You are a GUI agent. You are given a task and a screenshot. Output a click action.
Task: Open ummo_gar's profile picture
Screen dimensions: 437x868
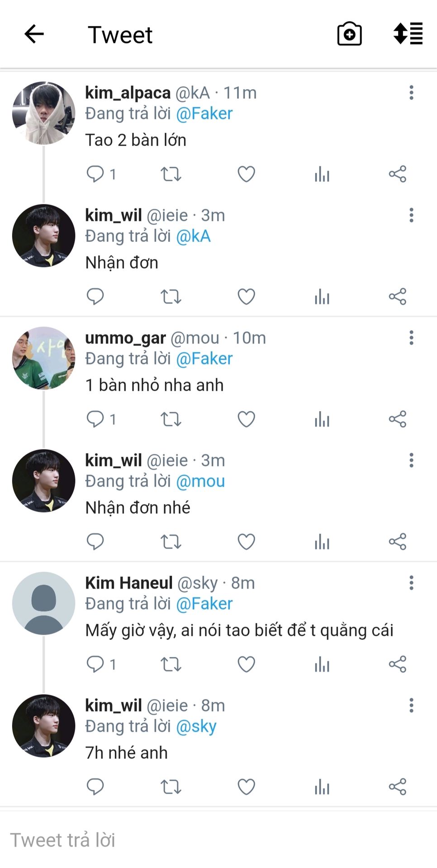[x=43, y=358]
